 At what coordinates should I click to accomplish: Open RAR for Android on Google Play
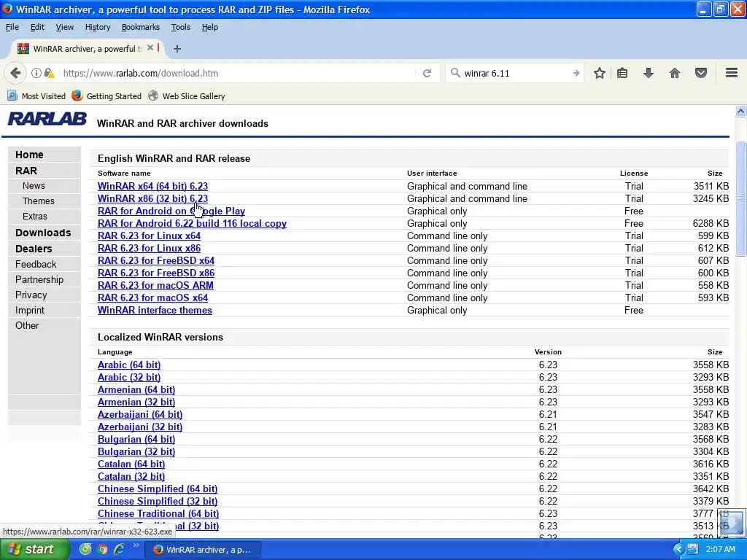(x=171, y=211)
